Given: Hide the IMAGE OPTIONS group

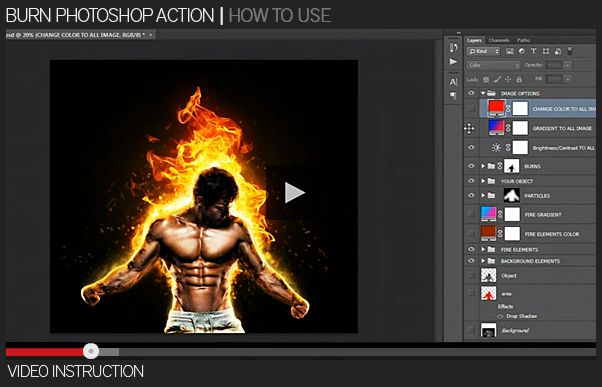Looking at the screenshot, I should [471, 93].
